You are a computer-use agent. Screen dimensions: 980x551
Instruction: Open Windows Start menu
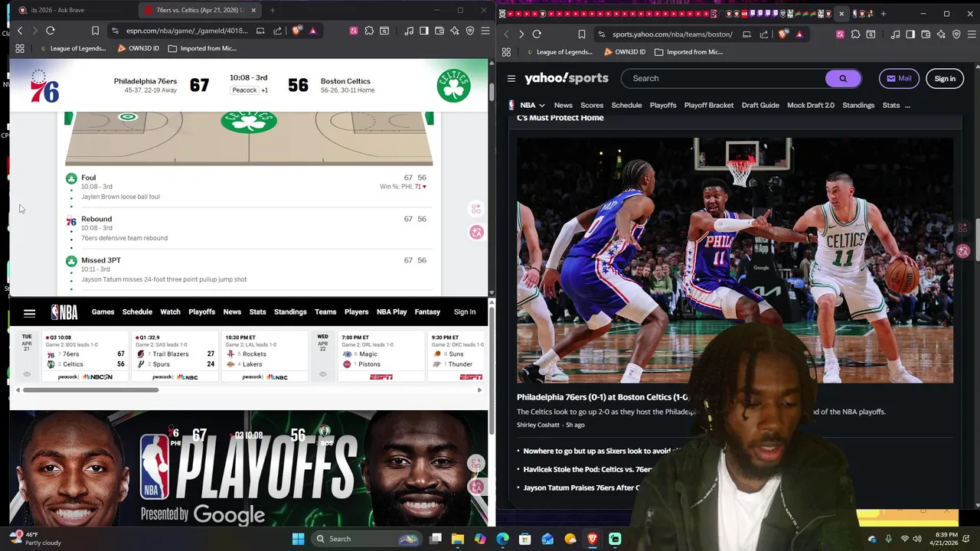[298, 539]
